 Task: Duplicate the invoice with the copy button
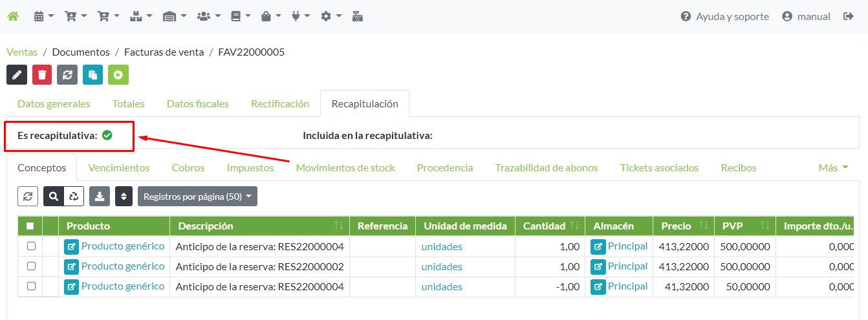92,74
